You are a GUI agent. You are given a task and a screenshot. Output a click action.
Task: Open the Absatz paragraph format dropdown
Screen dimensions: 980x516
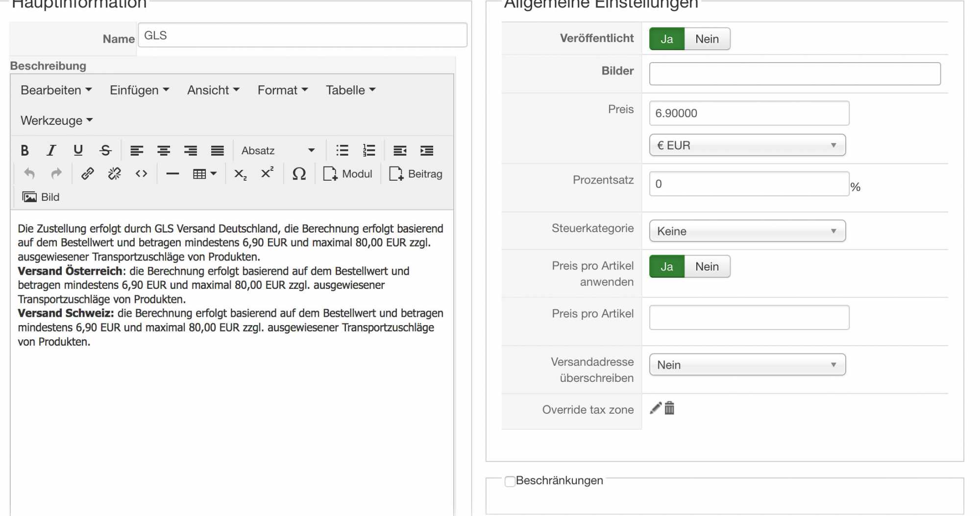pyautogui.click(x=277, y=150)
